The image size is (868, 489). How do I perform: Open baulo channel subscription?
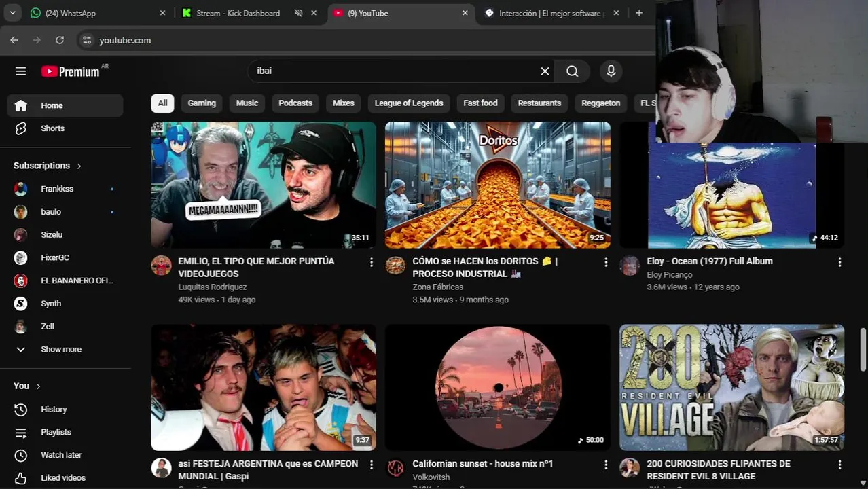(x=65, y=212)
